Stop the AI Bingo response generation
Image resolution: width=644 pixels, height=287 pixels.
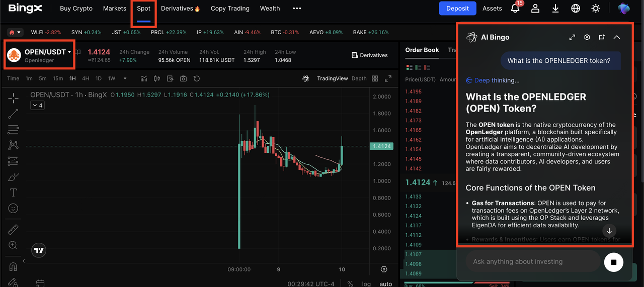point(613,262)
